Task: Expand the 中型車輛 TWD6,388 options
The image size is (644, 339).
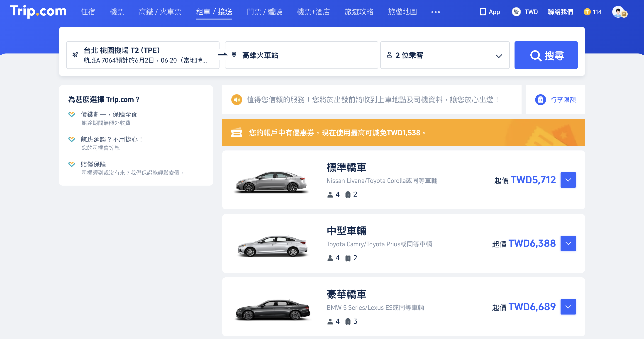Action: tap(568, 243)
